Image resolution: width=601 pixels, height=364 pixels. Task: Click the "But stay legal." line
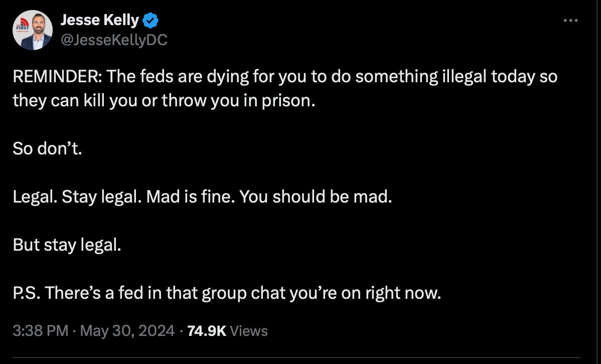point(67,245)
